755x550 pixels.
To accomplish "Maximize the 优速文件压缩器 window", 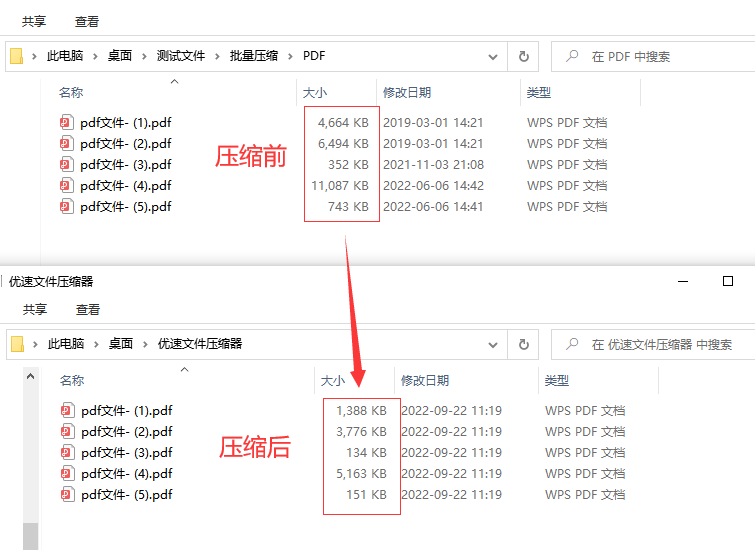I will tap(728, 281).
